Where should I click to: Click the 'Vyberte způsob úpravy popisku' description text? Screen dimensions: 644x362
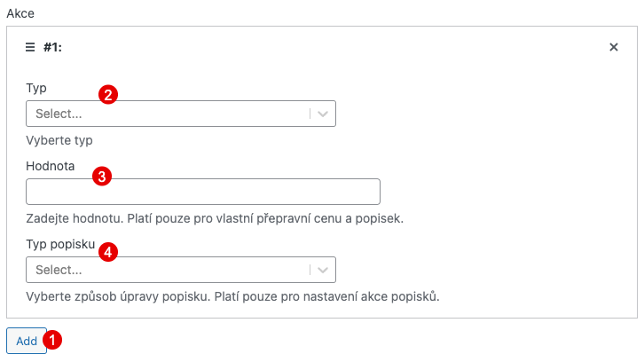(x=233, y=296)
